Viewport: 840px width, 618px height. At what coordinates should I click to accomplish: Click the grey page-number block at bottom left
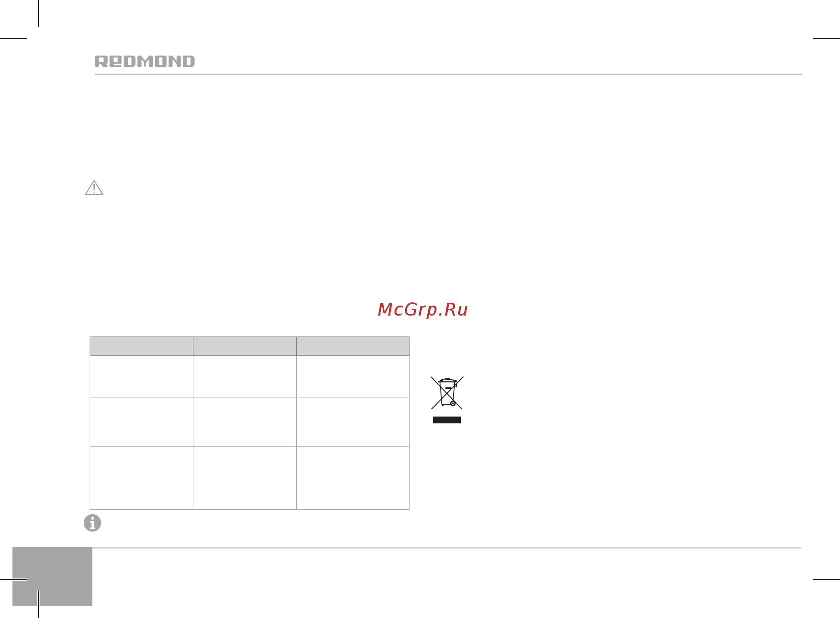(52, 576)
